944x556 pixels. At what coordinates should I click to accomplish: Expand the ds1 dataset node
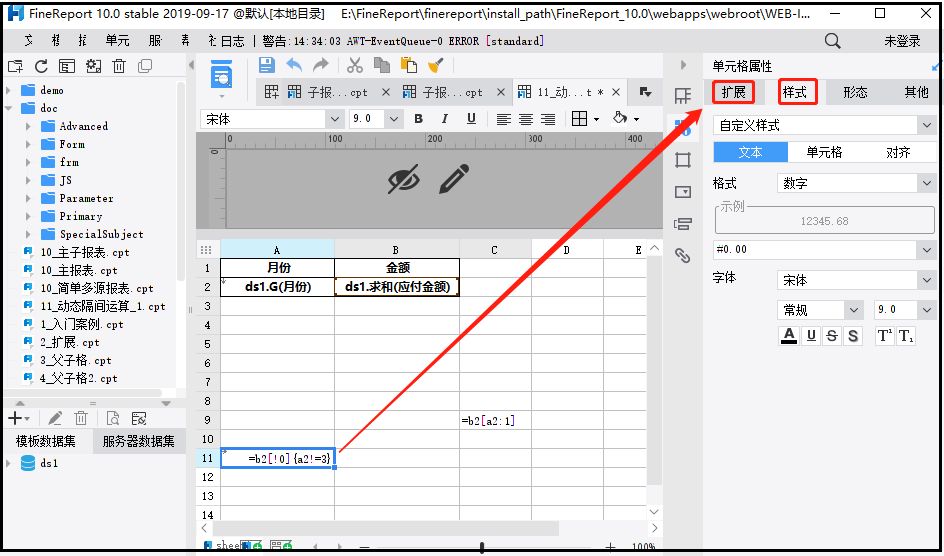tap(8, 463)
